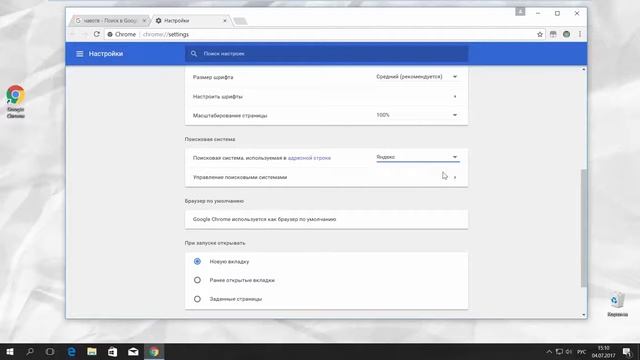The width and height of the screenshot is (640, 360).
Task: Open the Settings hamburger menu
Action: click(80, 54)
